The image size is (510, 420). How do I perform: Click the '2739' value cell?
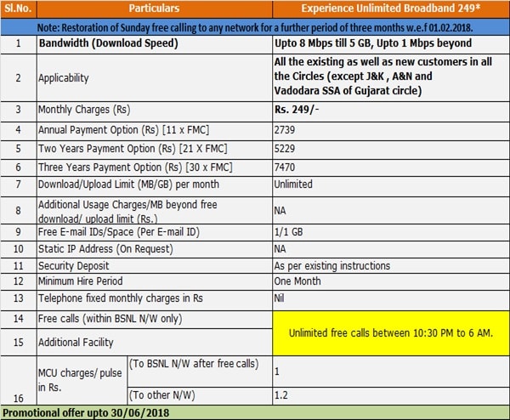391,131
